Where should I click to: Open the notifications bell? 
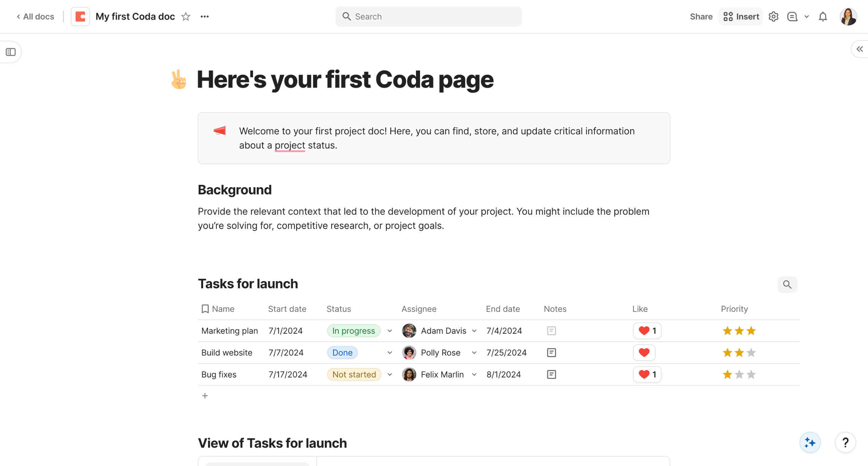(x=823, y=17)
